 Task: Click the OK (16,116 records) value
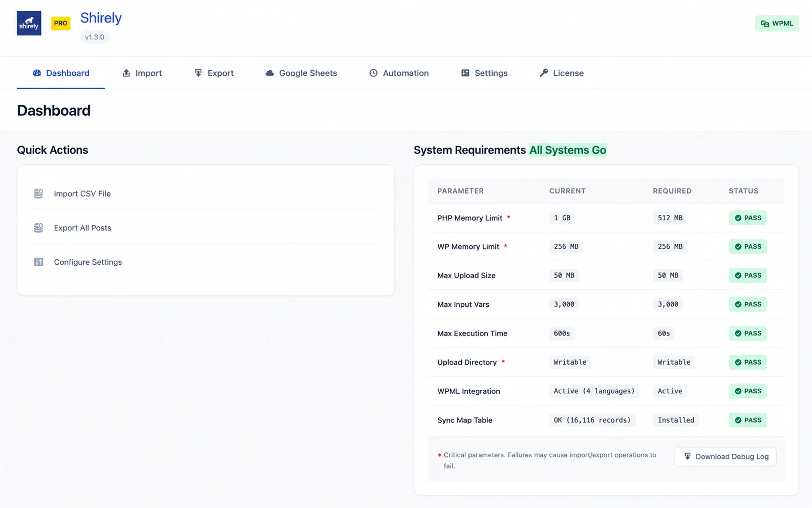592,420
